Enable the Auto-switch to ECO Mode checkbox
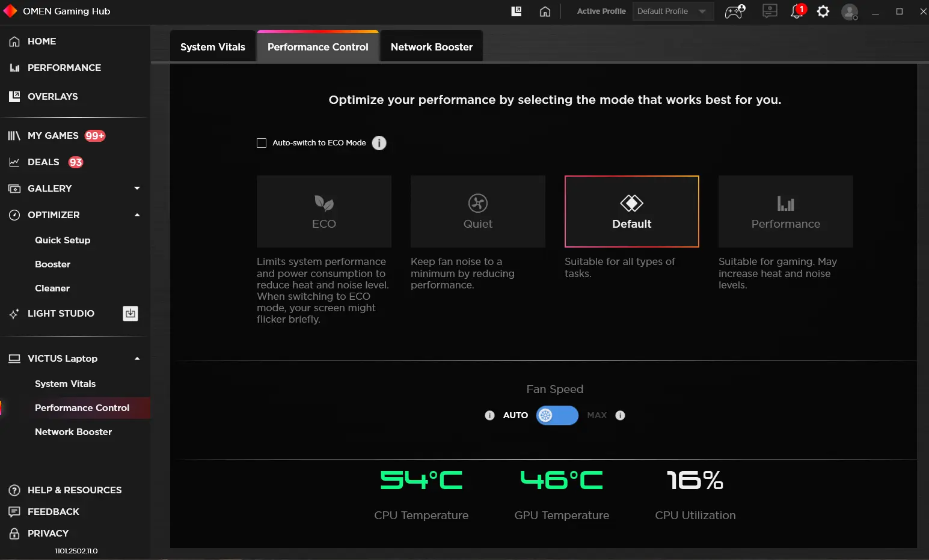This screenshot has width=929, height=560. point(262,143)
